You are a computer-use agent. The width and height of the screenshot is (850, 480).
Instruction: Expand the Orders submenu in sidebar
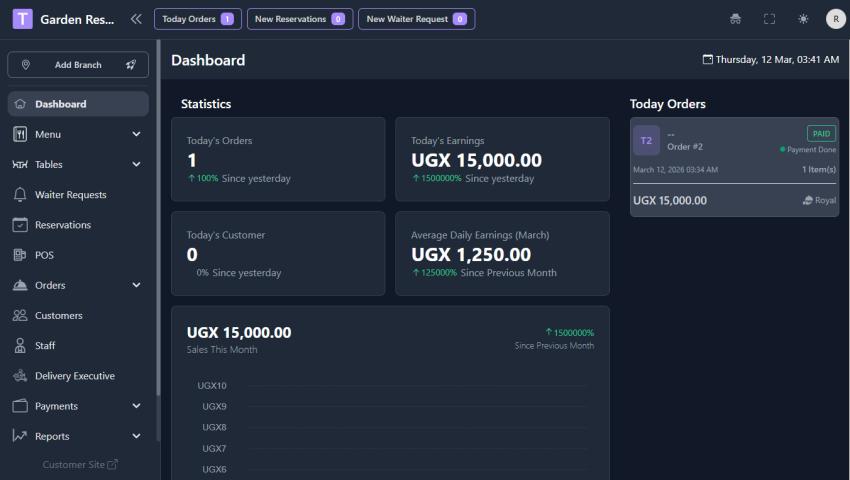click(x=136, y=286)
